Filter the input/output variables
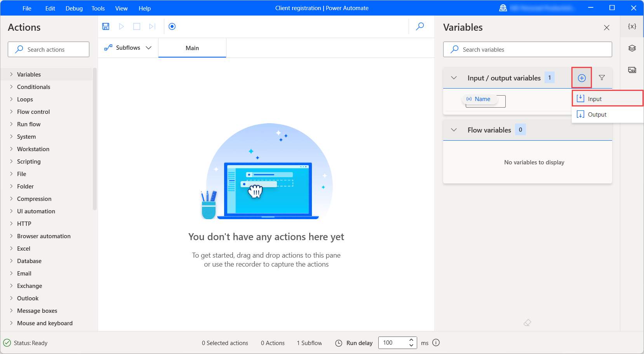The image size is (644, 354). pos(602,77)
